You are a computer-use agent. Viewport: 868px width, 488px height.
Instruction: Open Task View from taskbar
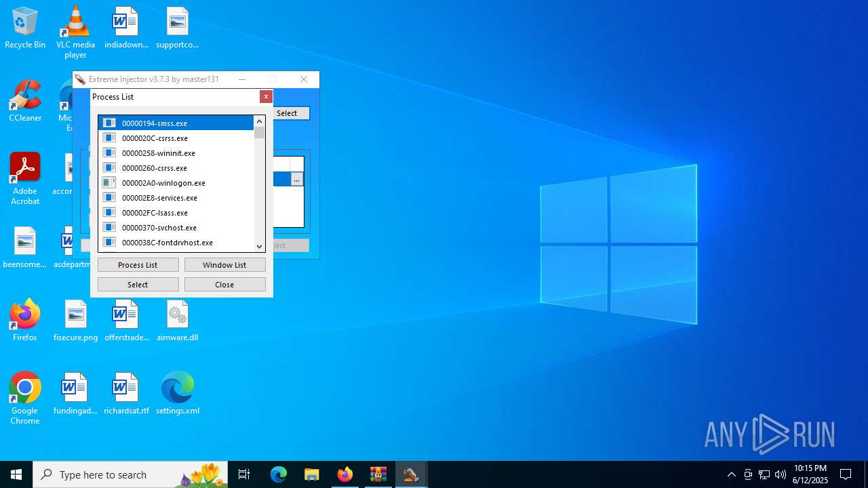click(x=244, y=474)
